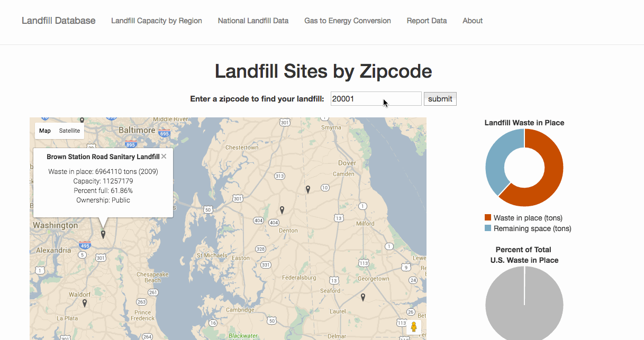Screen dimensions: 644x340
Task: Switch the map to Satellite view
Action: click(x=69, y=131)
